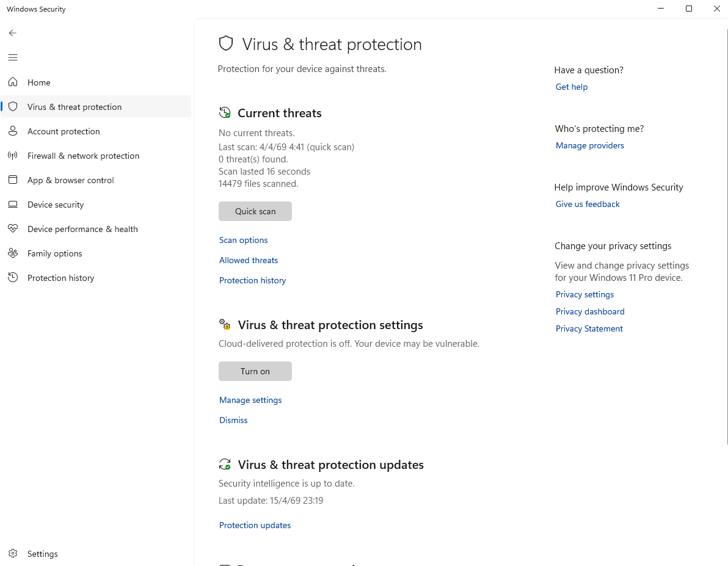Open Manage providers link
The image size is (728, 566).
[x=590, y=145]
